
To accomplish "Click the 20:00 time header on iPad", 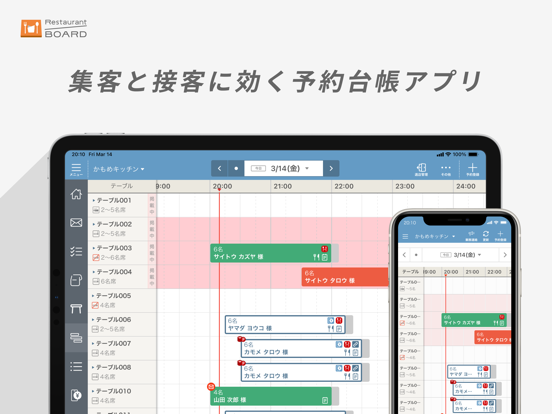I will pos(222,186).
